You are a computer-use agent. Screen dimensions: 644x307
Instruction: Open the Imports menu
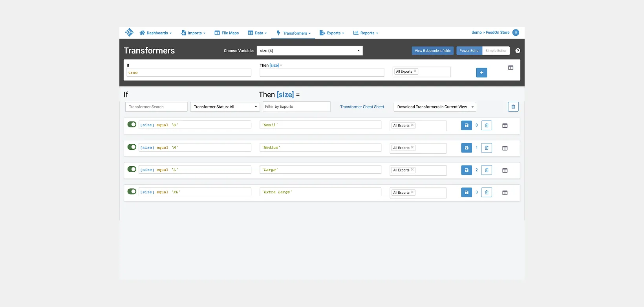pyautogui.click(x=193, y=33)
